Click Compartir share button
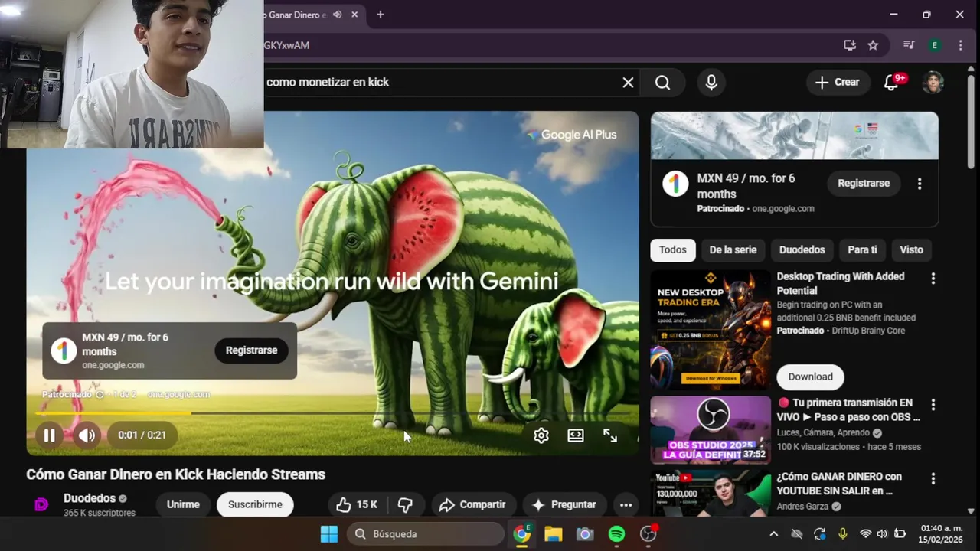The width and height of the screenshot is (980, 551). point(472,504)
